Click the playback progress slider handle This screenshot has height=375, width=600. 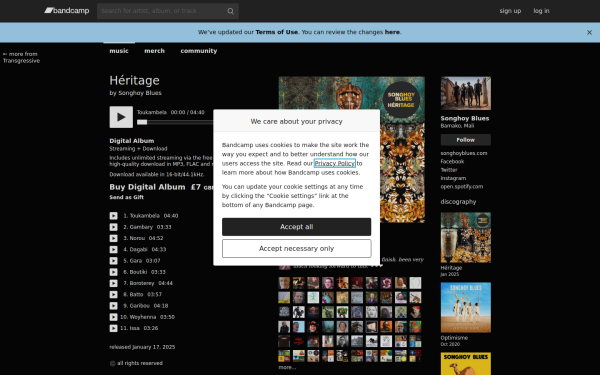[142, 122]
